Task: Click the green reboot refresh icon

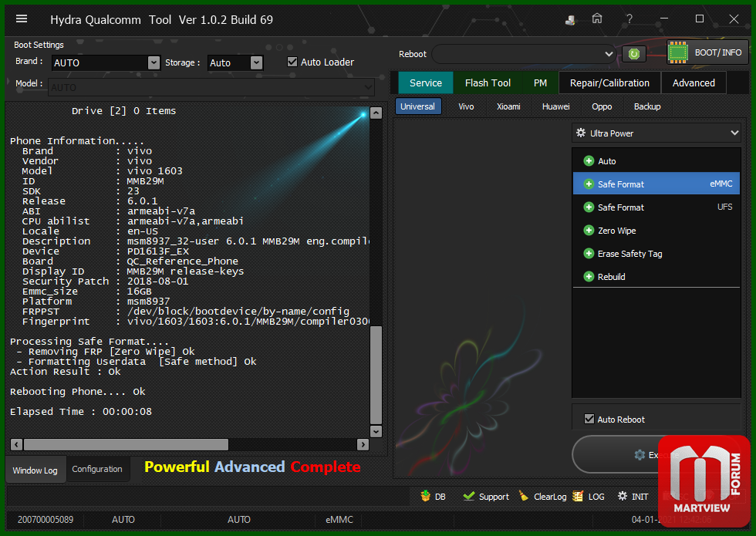Action: [633, 54]
